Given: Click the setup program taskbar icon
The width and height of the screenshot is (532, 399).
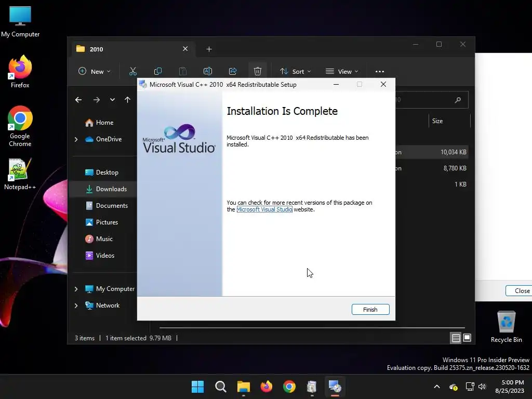Looking at the screenshot, I should point(335,387).
